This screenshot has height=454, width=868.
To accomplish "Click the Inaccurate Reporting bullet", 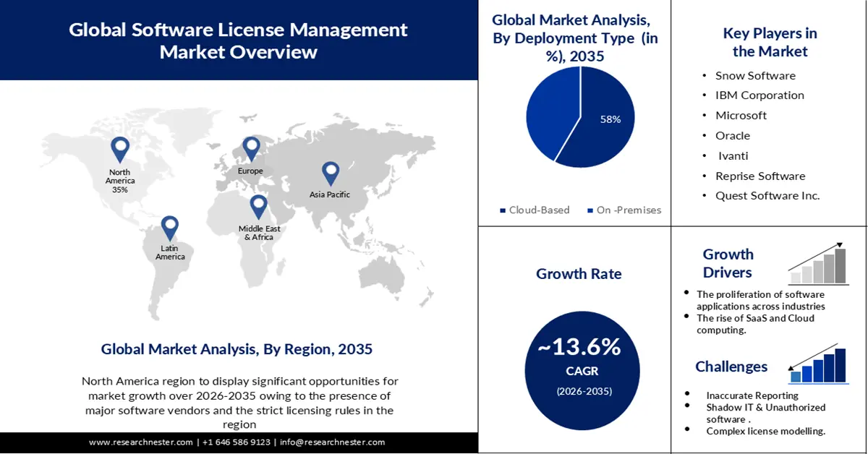I will pyautogui.click(x=752, y=395).
